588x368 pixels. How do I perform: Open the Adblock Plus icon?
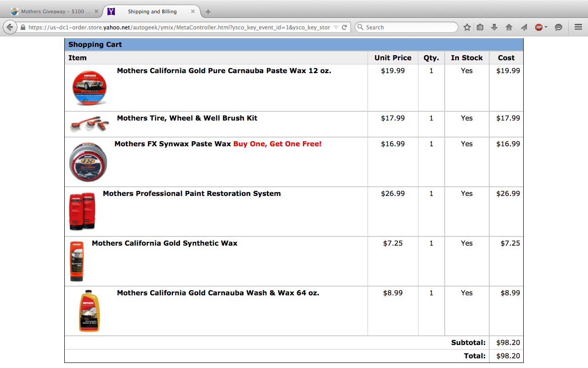click(x=539, y=27)
